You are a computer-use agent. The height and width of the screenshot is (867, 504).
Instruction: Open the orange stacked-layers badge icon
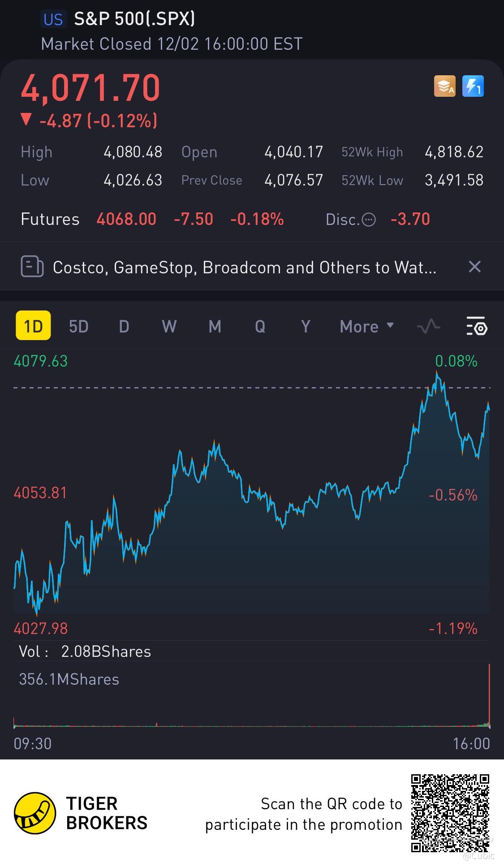444,86
